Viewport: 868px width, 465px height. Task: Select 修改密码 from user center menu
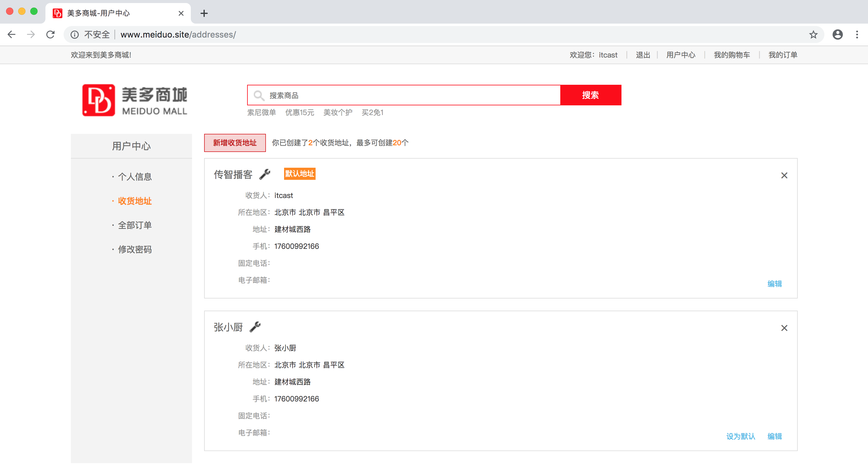pyautogui.click(x=134, y=249)
